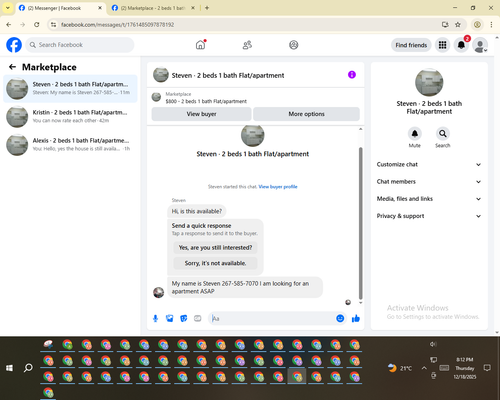500x400 pixels.
Task: Click the chat vertical scrollbar thumb
Action: [x=360, y=223]
